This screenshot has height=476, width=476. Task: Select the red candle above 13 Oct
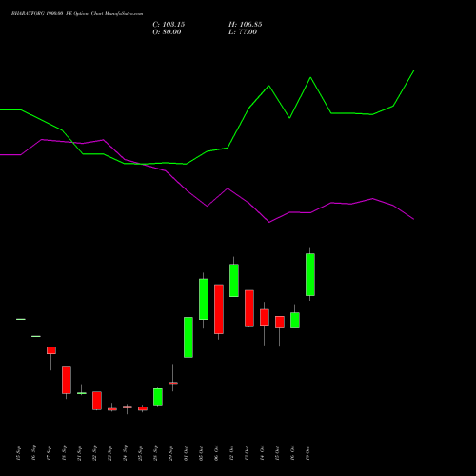tap(249, 307)
